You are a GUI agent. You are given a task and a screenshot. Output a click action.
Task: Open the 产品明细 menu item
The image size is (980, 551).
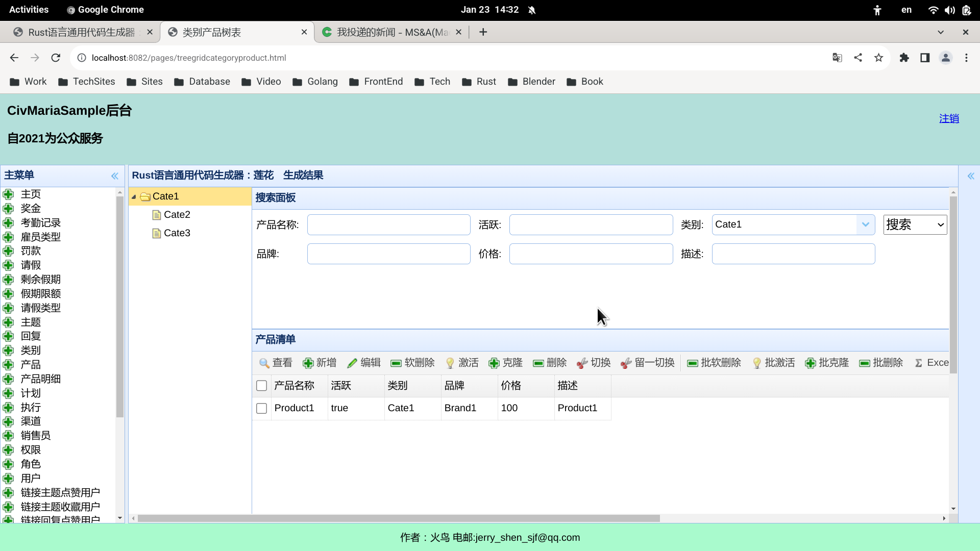[41, 379]
